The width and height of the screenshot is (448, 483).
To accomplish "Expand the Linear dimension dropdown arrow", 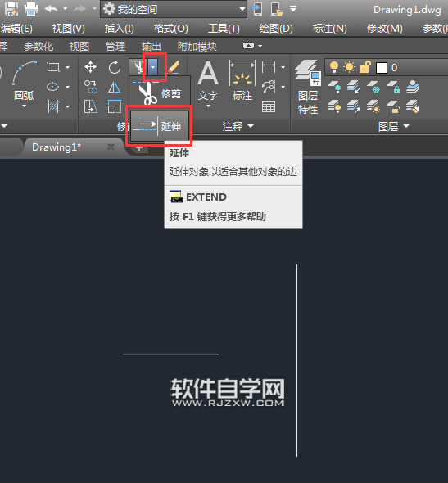I will click(x=283, y=67).
